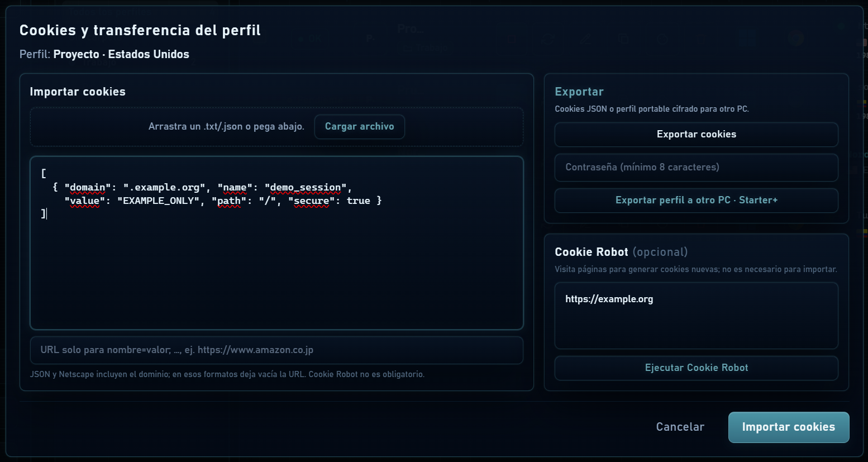Click the "name" key in the JSON
This screenshot has height=462, width=868.
(235, 188)
